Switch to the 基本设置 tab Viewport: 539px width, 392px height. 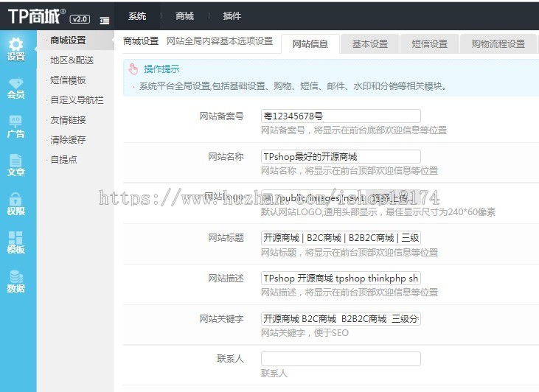[370, 44]
